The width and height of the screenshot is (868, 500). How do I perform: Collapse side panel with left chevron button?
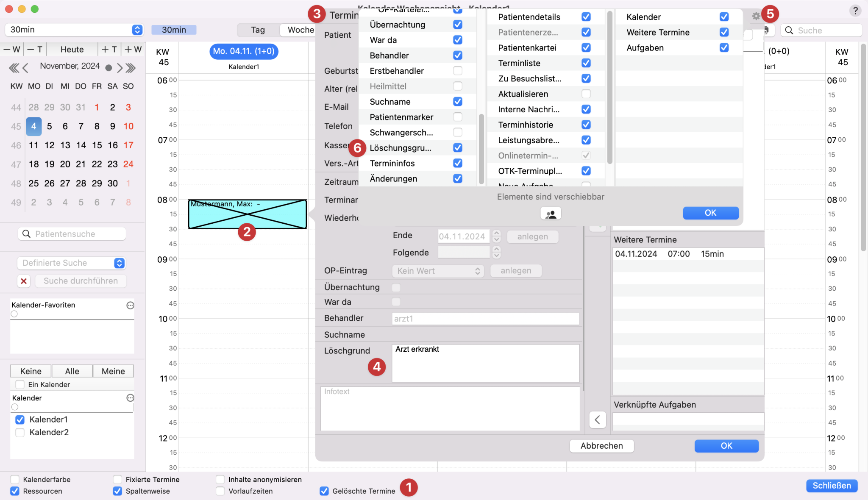point(597,420)
